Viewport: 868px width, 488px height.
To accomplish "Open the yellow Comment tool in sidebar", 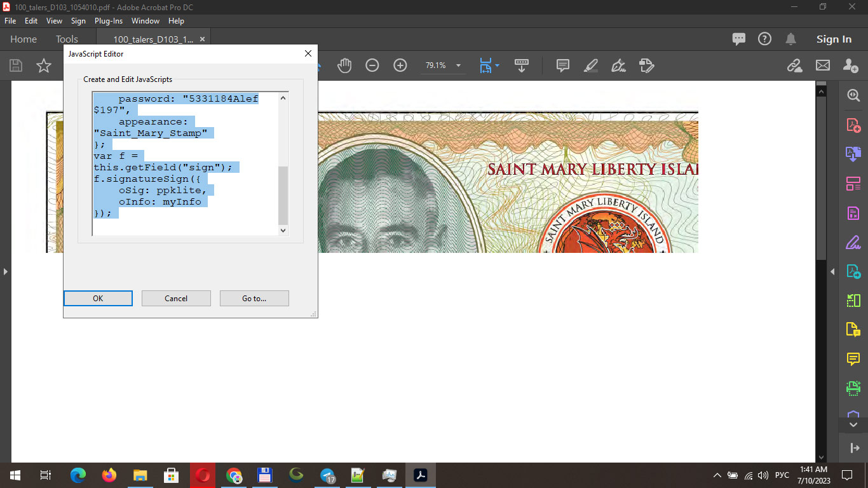I will 853,359.
